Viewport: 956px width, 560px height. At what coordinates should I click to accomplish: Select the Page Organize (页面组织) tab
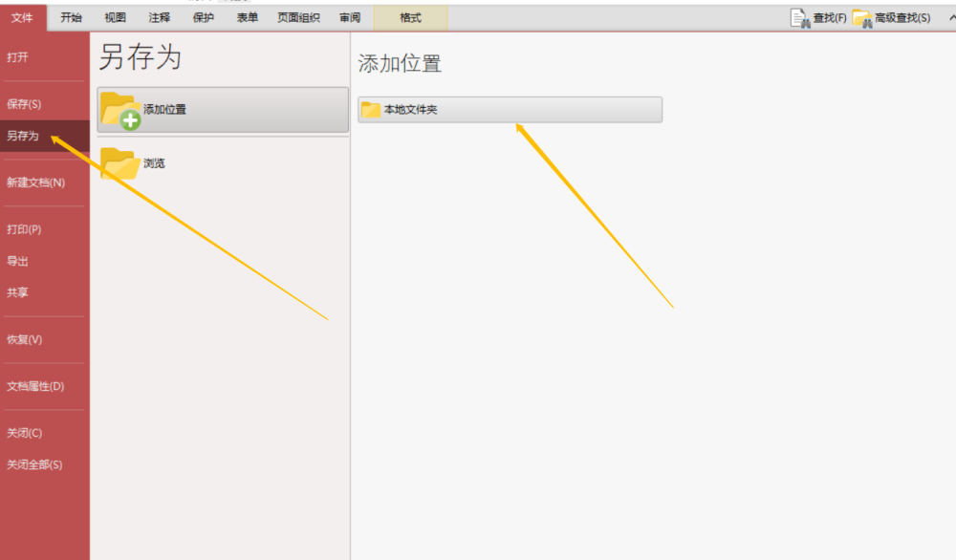pyautogui.click(x=298, y=17)
